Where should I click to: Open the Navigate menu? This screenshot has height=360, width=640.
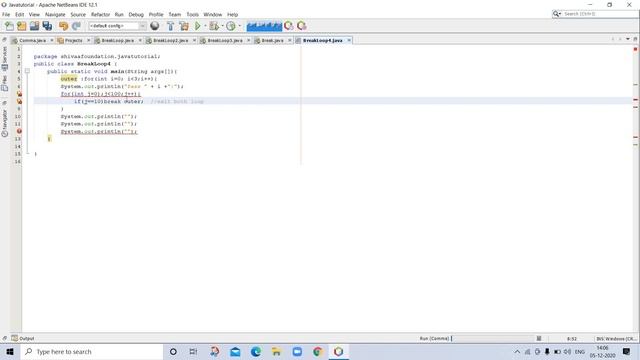click(x=55, y=14)
